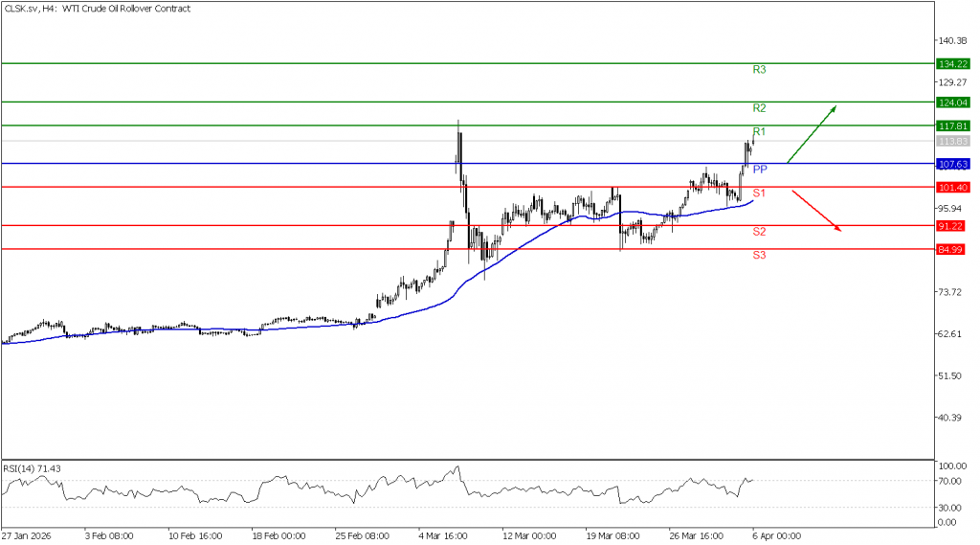Click the 4 Mar 16:00 date label

443,536
